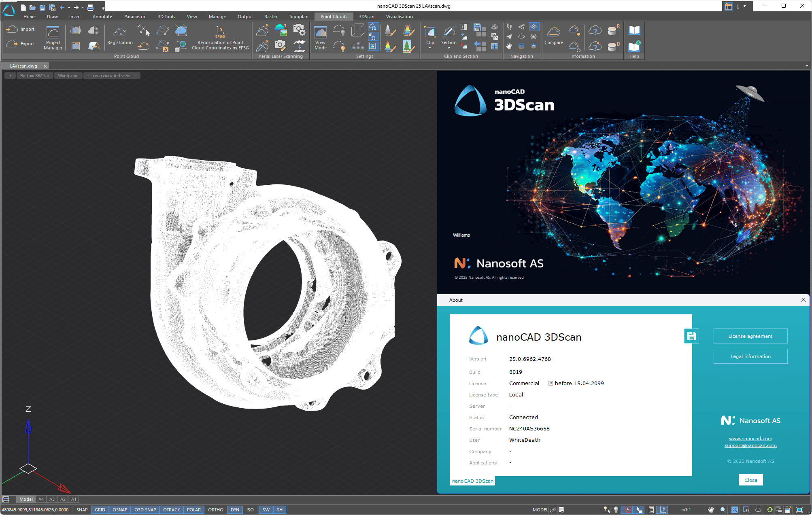The height and width of the screenshot is (515, 812).
Task: Switch to the 3DScan ribbon tab
Action: 366,17
